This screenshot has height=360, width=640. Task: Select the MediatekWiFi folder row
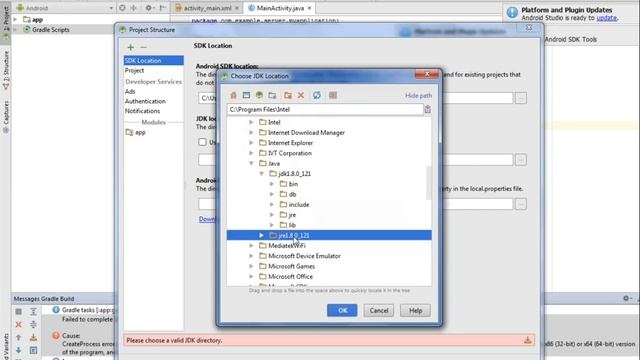click(329, 245)
